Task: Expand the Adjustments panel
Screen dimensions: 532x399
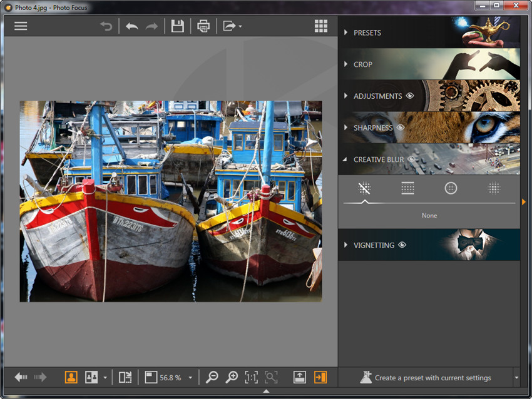Action: point(345,96)
